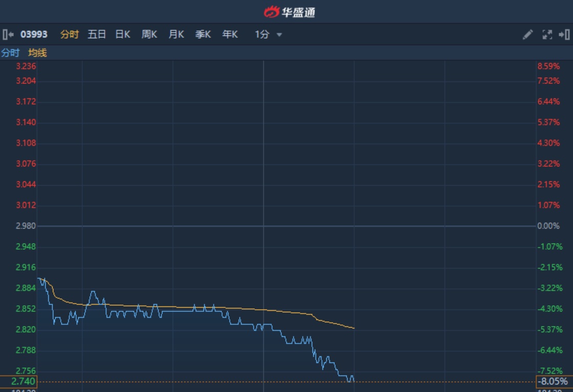Click the 2.740 current price label
Screen dimensions: 573x392
tap(18, 381)
